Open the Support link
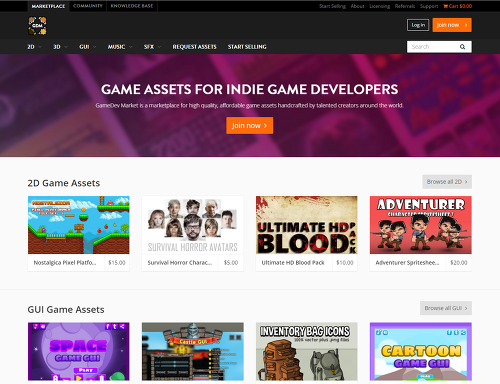The height and width of the screenshot is (384, 500). point(429,6)
